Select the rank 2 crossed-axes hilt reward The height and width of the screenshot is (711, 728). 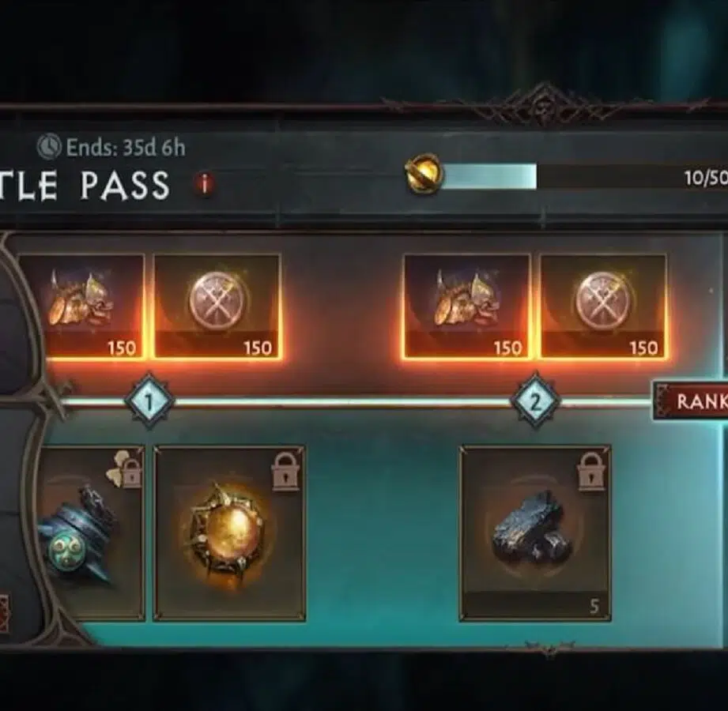tap(602, 307)
